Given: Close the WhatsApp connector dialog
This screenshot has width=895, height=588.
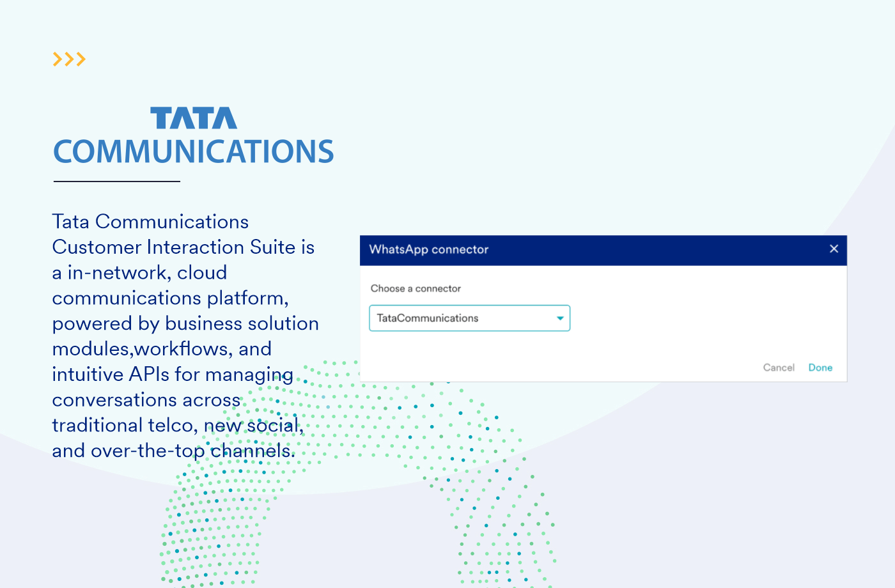Looking at the screenshot, I should (x=834, y=249).
